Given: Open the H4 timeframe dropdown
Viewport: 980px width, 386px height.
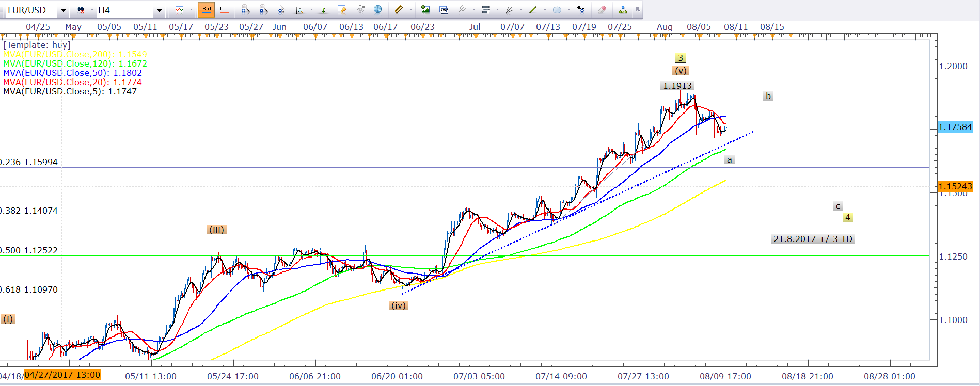Looking at the screenshot, I should 159,10.
